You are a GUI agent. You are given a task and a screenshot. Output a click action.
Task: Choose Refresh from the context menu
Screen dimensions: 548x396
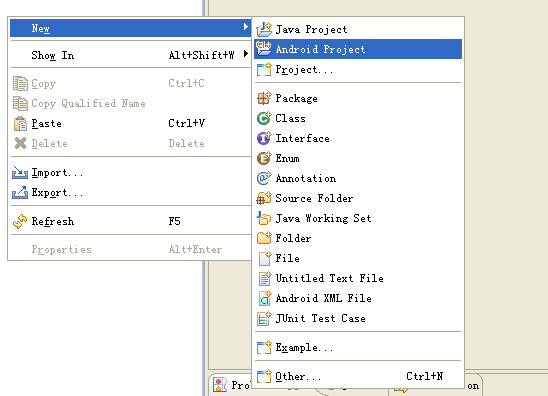coord(131,221)
